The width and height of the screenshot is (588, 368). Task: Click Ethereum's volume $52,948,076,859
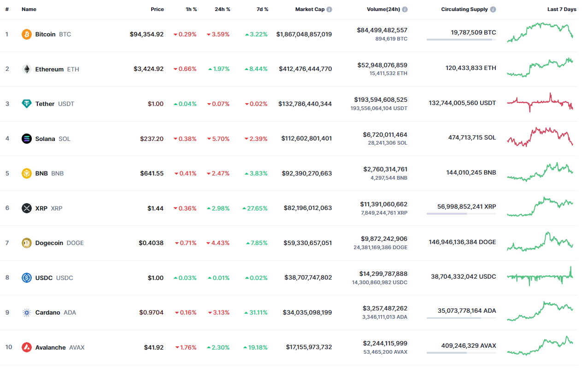[x=382, y=65]
